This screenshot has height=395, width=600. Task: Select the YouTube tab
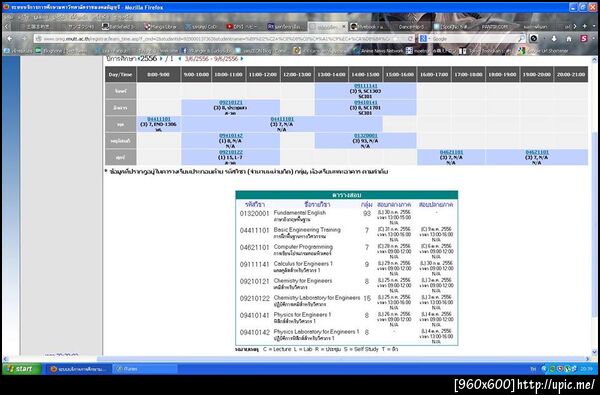tap(244, 27)
